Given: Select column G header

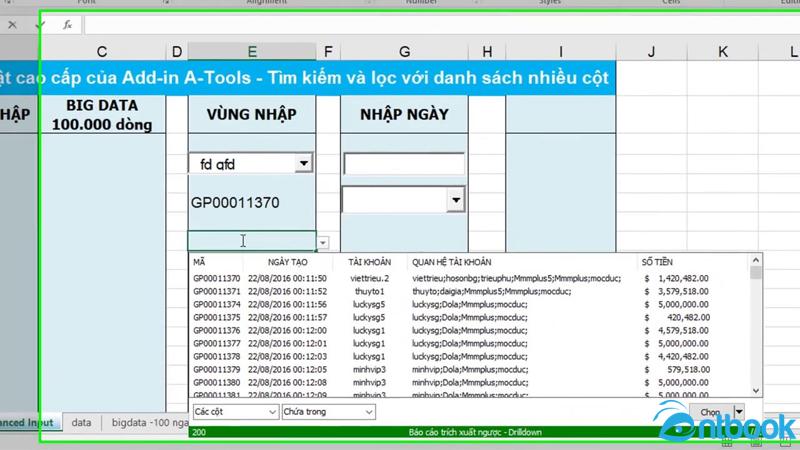Looking at the screenshot, I should click(x=404, y=52).
